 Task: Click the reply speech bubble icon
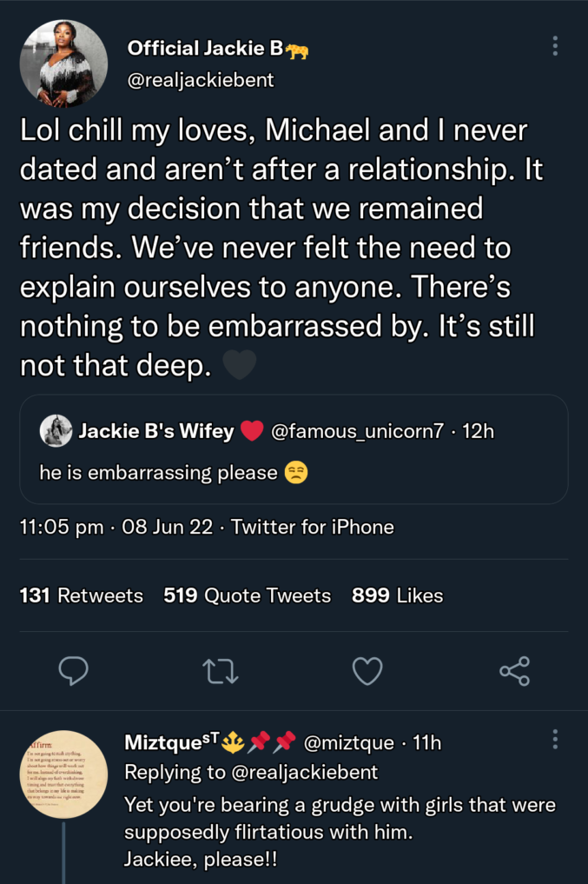pyautogui.click(x=73, y=670)
